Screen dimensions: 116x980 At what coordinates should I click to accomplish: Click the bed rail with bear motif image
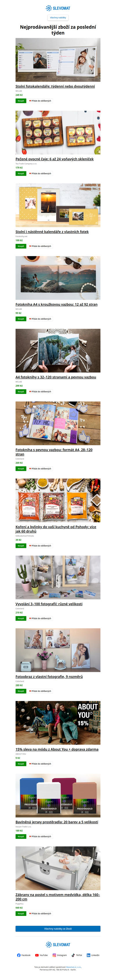click(x=58, y=868)
